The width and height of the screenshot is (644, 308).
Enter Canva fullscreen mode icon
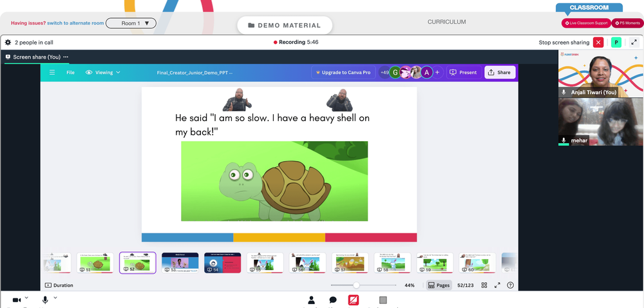tap(497, 285)
